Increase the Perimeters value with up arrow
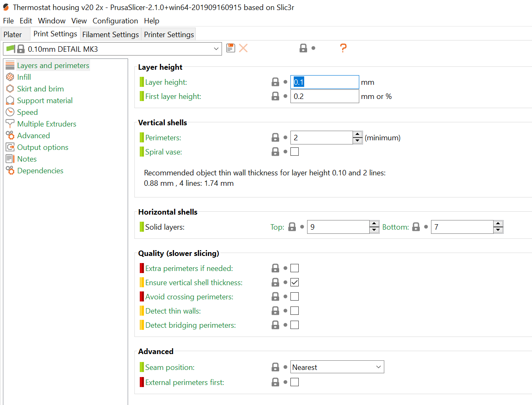 coord(358,135)
